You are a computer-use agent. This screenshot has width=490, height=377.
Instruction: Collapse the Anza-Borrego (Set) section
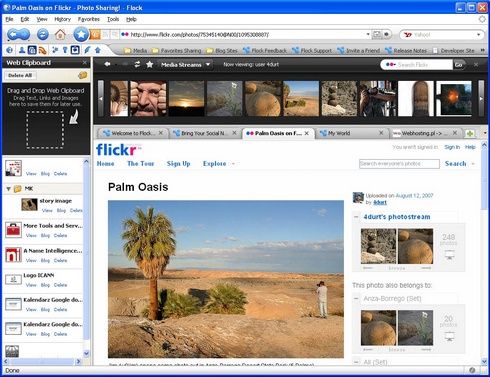pos(356,298)
